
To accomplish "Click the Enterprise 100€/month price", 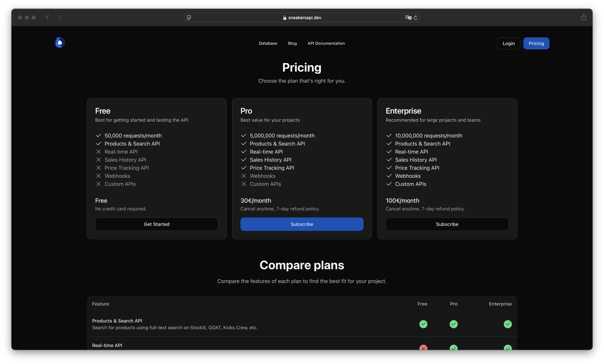I will 402,201.
